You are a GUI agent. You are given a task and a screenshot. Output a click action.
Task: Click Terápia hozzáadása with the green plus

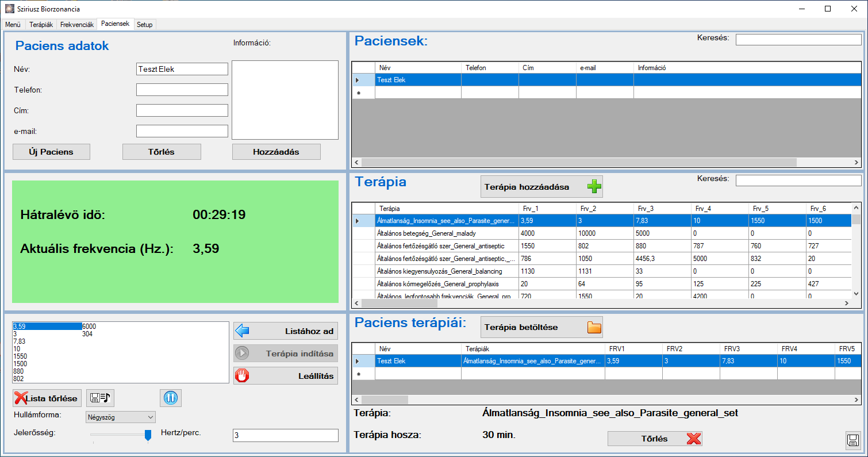(541, 187)
